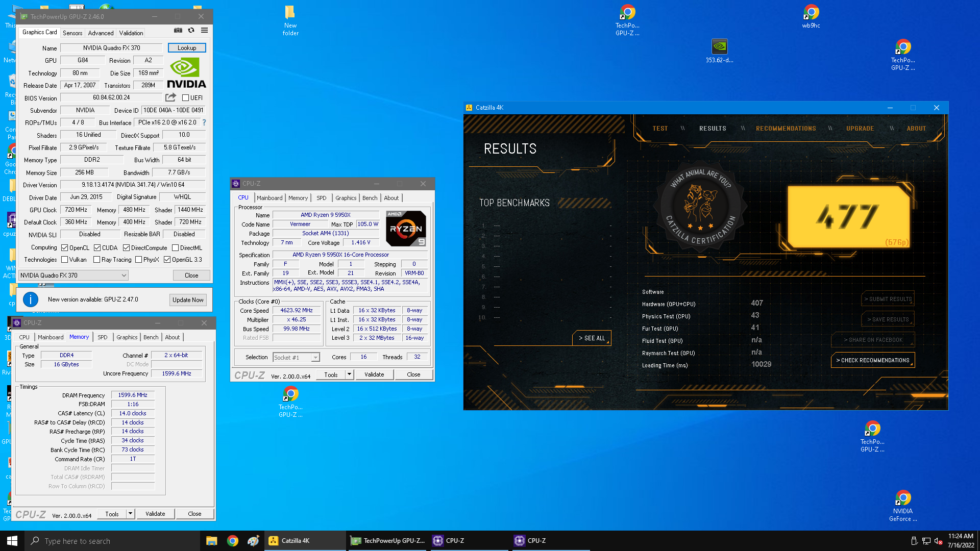Click Validate in the CPU-Z CPU window
This screenshot has width=980, height=551.
(x=374, y=374)
